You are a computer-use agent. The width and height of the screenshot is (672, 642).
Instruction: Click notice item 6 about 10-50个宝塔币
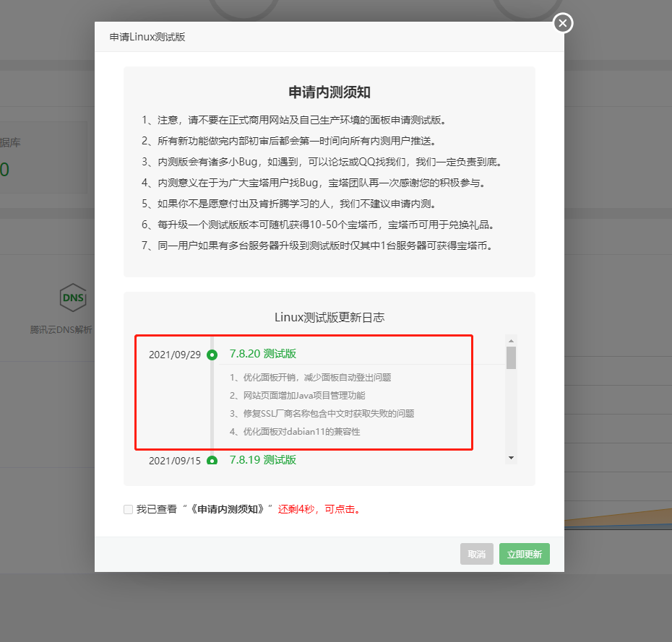(319, 225)
